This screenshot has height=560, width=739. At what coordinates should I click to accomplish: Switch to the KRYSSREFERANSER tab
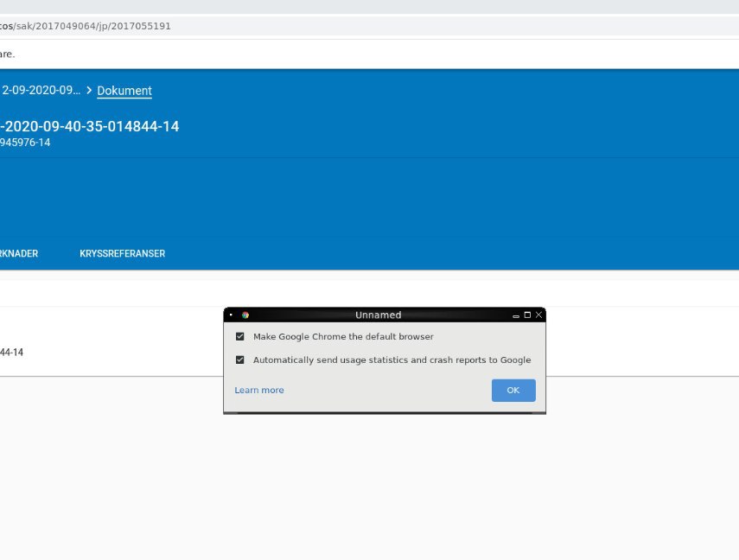(122, 253)
